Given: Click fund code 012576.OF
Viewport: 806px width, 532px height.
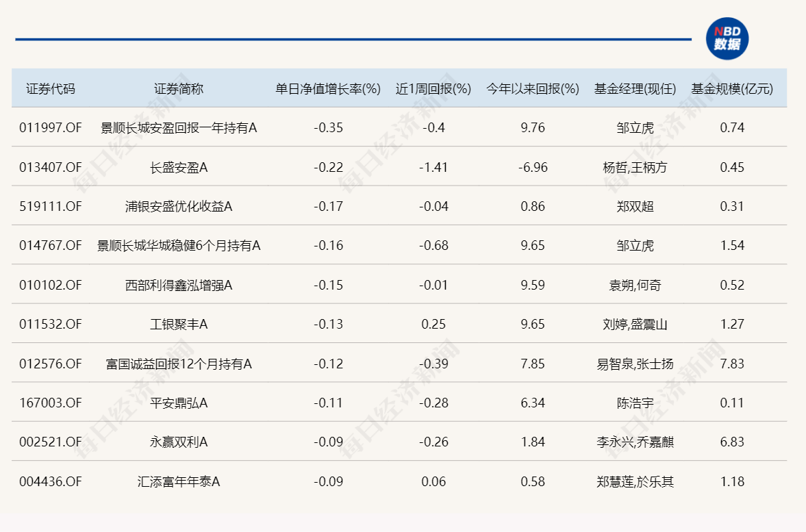Looking at the screenshot, I should tap(51, 364).
